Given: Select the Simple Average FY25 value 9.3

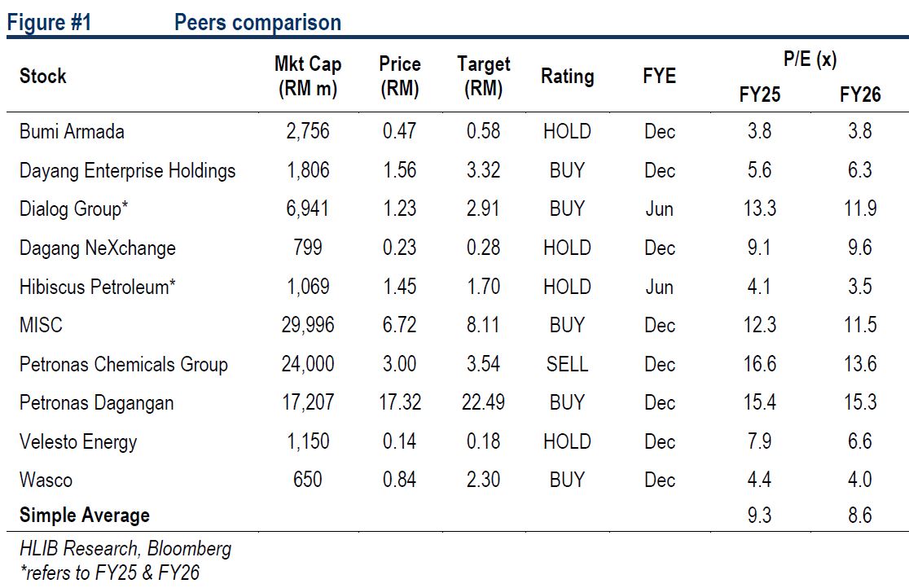Looking at the screenshot, I should coord(759,516).
